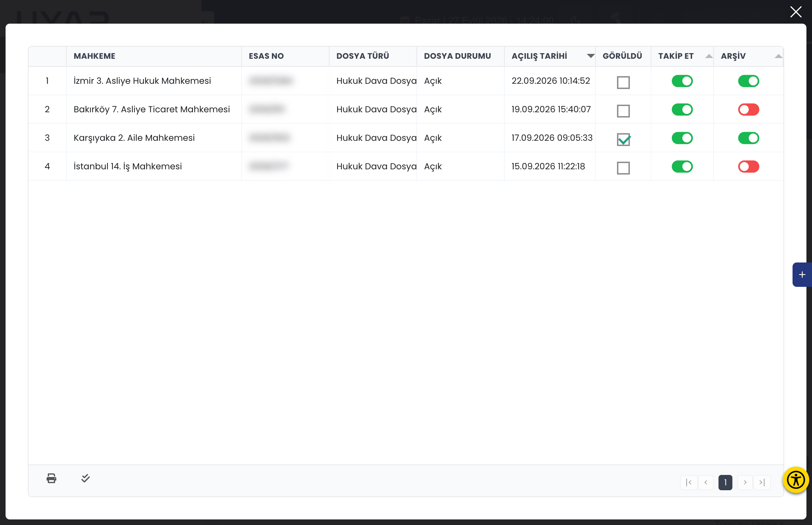
Task: Select the İstanbul 14. İş Mahkemesi row
Action: click(x=406, y=167)
